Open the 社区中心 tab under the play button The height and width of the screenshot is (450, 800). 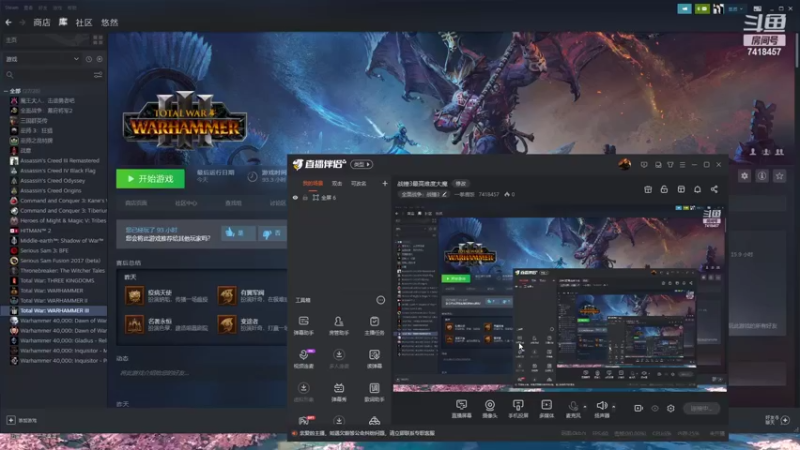(186, 203)
